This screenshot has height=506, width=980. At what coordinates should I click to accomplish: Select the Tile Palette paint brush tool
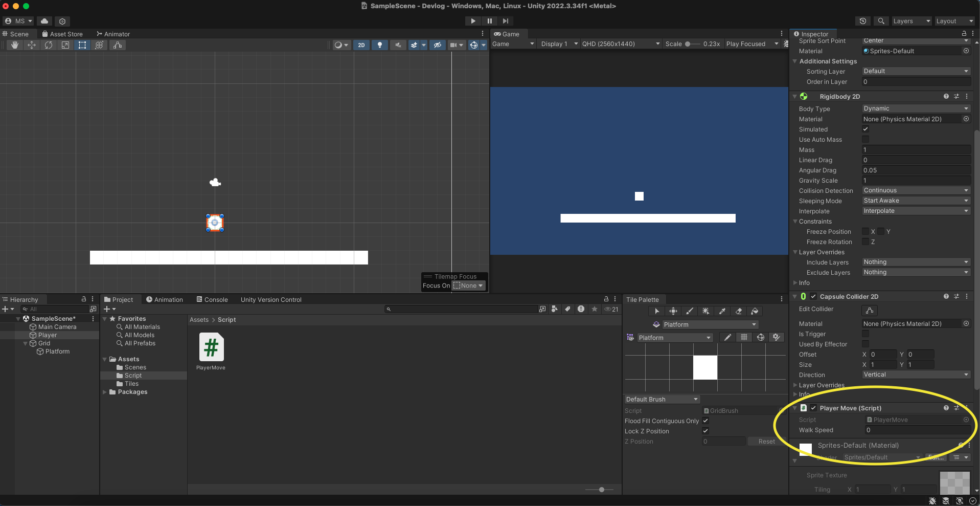690,311
